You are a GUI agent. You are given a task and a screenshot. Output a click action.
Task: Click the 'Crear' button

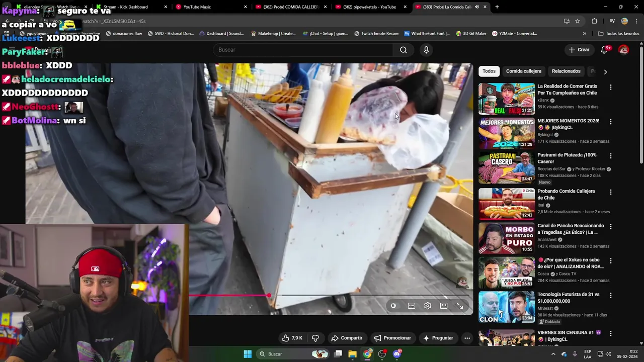coord(579,50)
